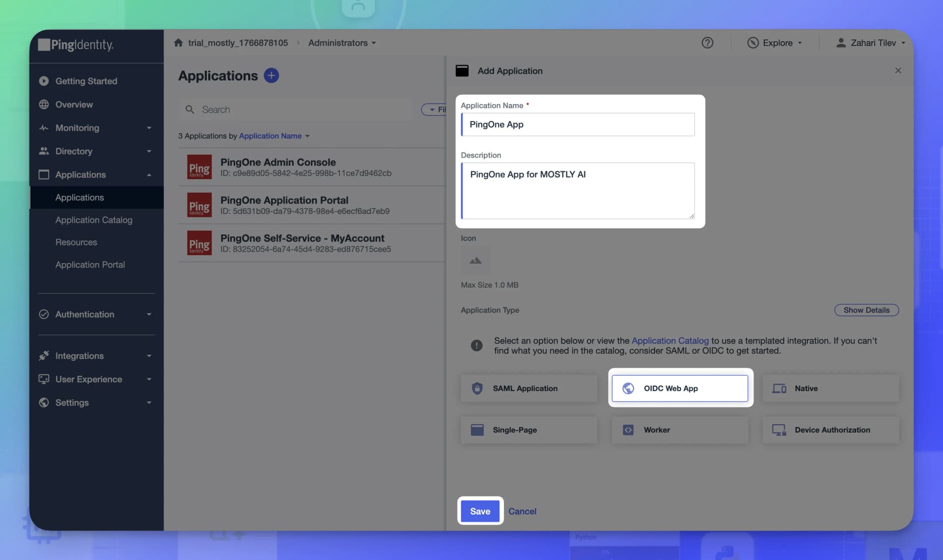The width and height of the screenshot is (943, 560).
Task: Click the Single-Page window icon
Action: (477, 430)
